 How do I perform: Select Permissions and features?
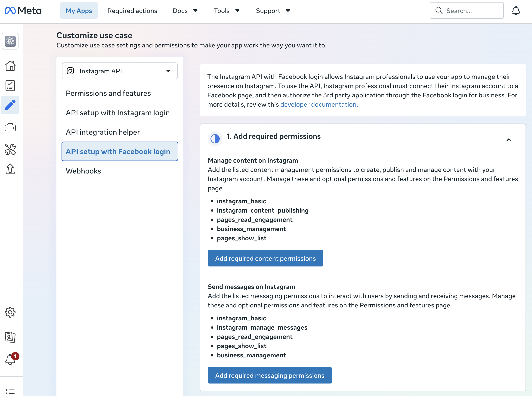[x=108, y=93]
